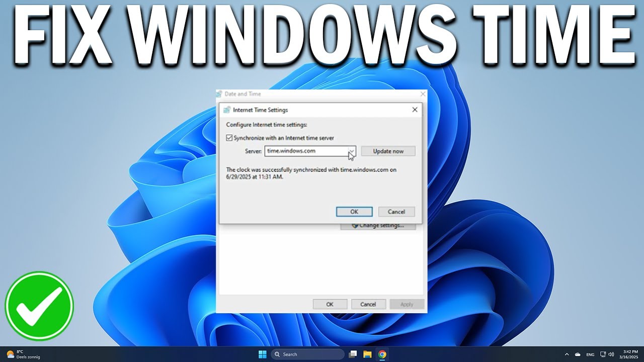644x362 pixels.
Task: Confirm with OK in Internet Time Settings
Action: (354, 212)
